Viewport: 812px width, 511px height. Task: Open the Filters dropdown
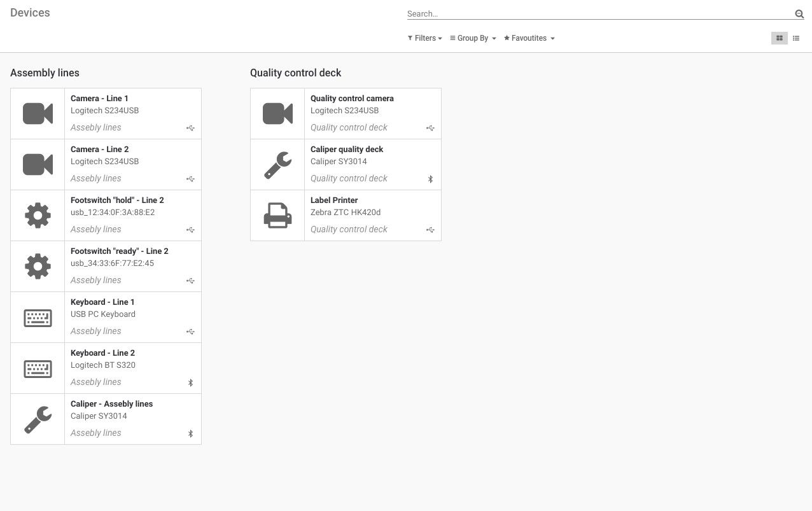424,38
